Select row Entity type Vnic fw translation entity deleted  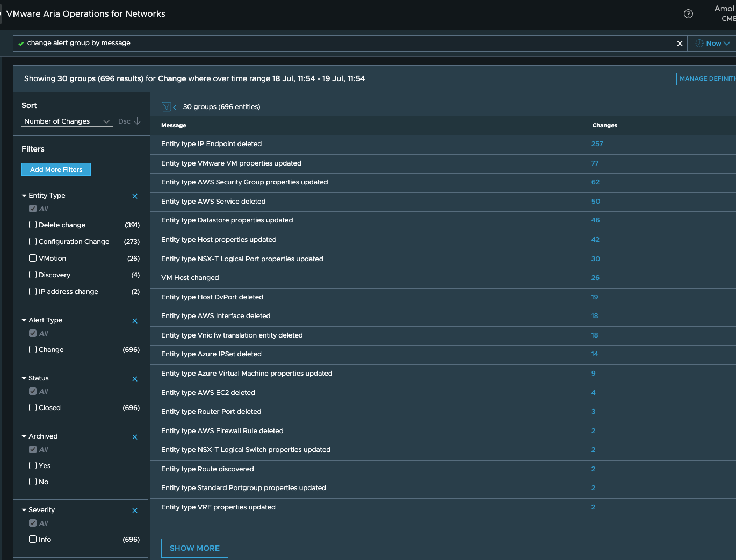(x=443, y=335)
